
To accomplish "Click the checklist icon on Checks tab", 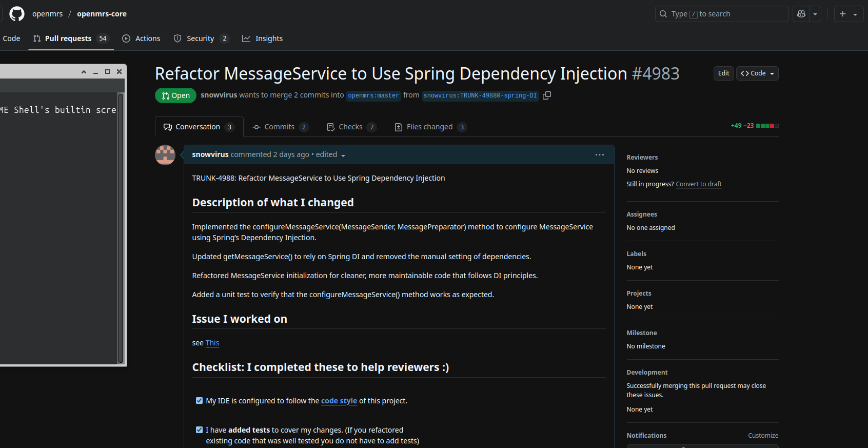I will tap(331, 127).
